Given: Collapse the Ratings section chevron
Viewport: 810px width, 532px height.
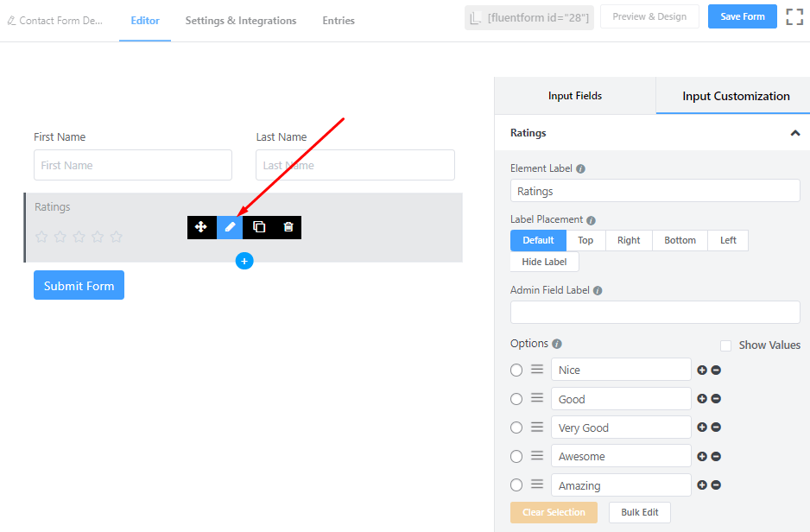Looking at the screenshot, I should pos(795,133).
